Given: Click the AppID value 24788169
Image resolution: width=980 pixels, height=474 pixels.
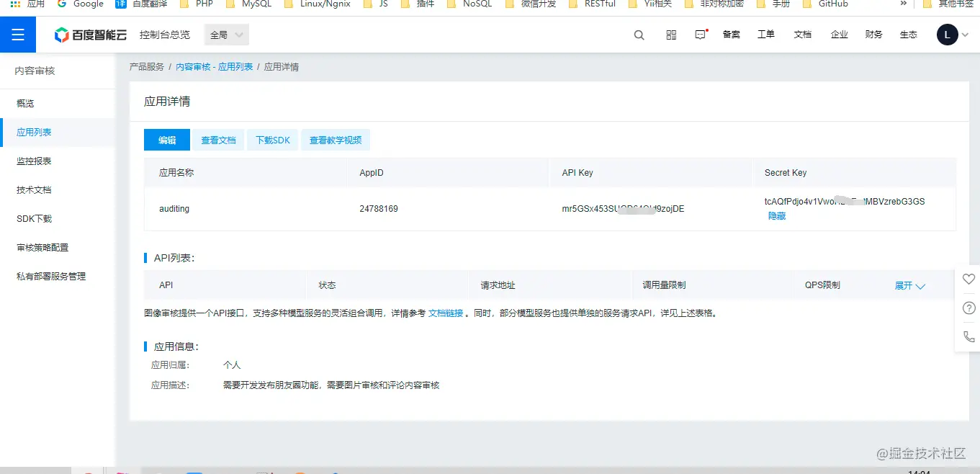Looking at the screenshot, I should (379, 209).
